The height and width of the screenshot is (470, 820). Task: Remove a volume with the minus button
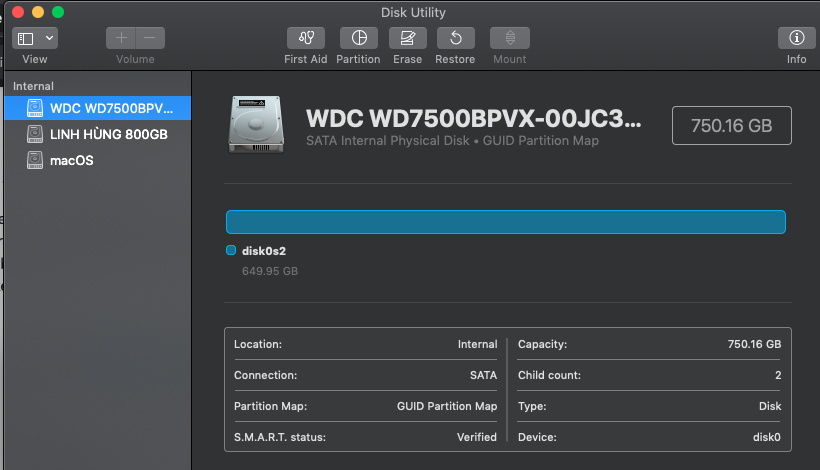coord(150,38)
